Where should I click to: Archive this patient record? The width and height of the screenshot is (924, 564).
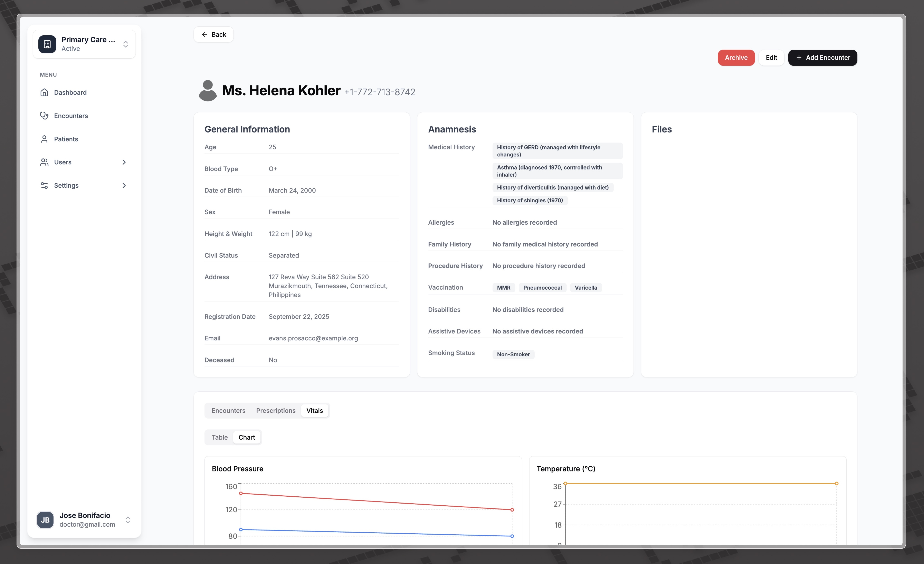736,57
